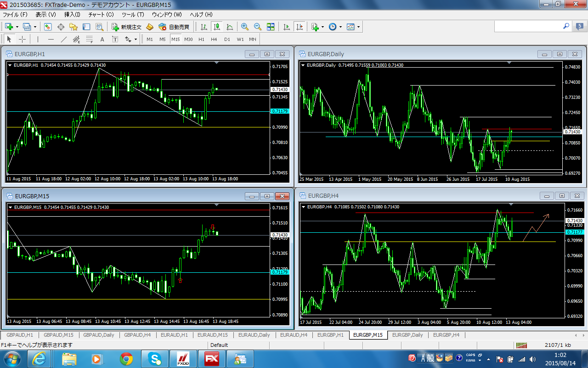Switch to the EURAUD,H4 chart tab
This screenshot has width=588, height=368.
point(294,335)
